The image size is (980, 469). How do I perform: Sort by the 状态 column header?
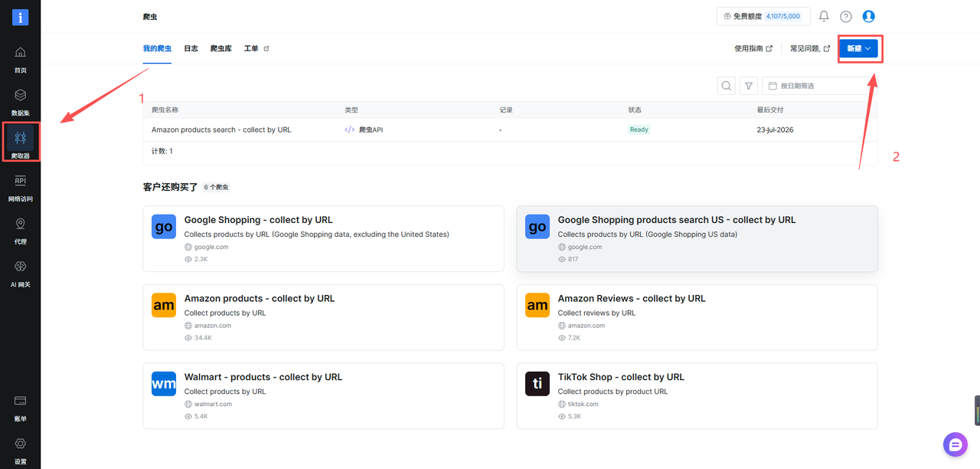point(635,110)
